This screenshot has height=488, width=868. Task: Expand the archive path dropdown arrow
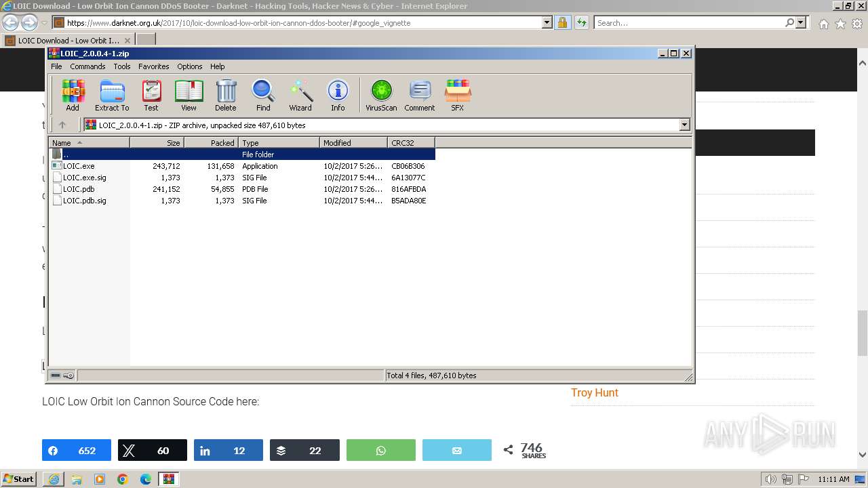tap(684, 125)
